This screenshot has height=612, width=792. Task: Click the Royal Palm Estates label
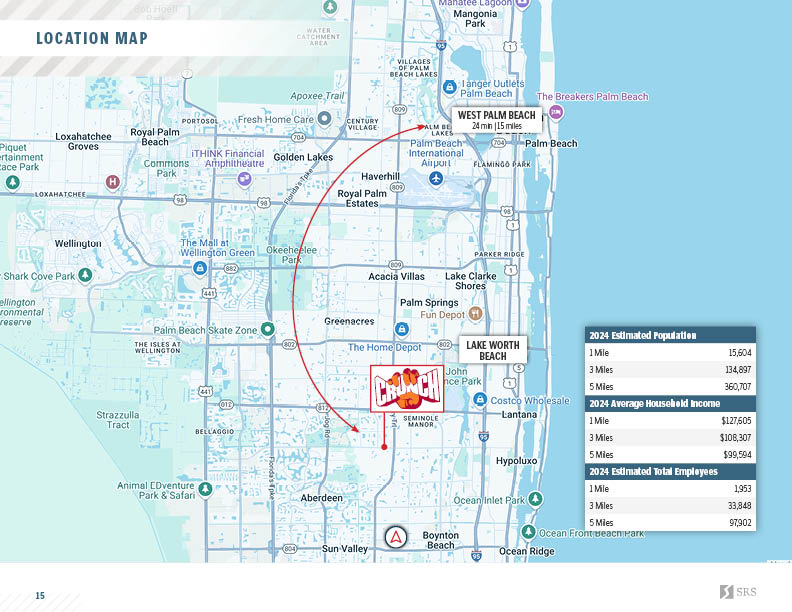[x=362, y=198]
